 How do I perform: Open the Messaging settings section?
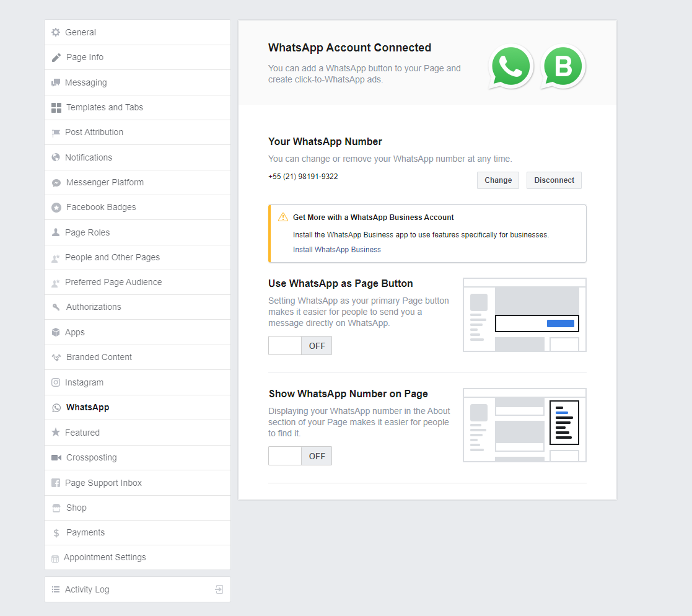click(85, 82)
